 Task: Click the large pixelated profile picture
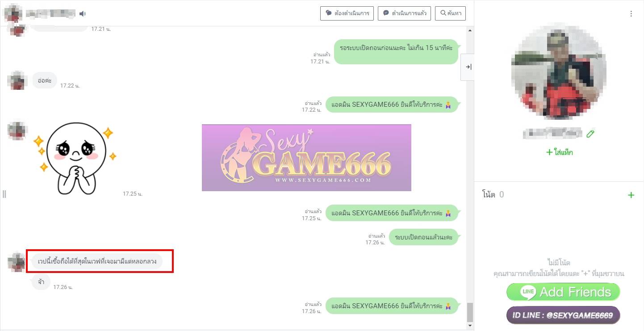pos(559,72)
